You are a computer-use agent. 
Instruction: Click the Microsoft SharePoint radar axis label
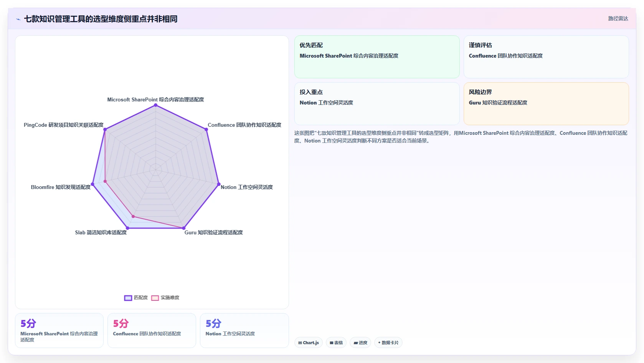click(155, 99)
